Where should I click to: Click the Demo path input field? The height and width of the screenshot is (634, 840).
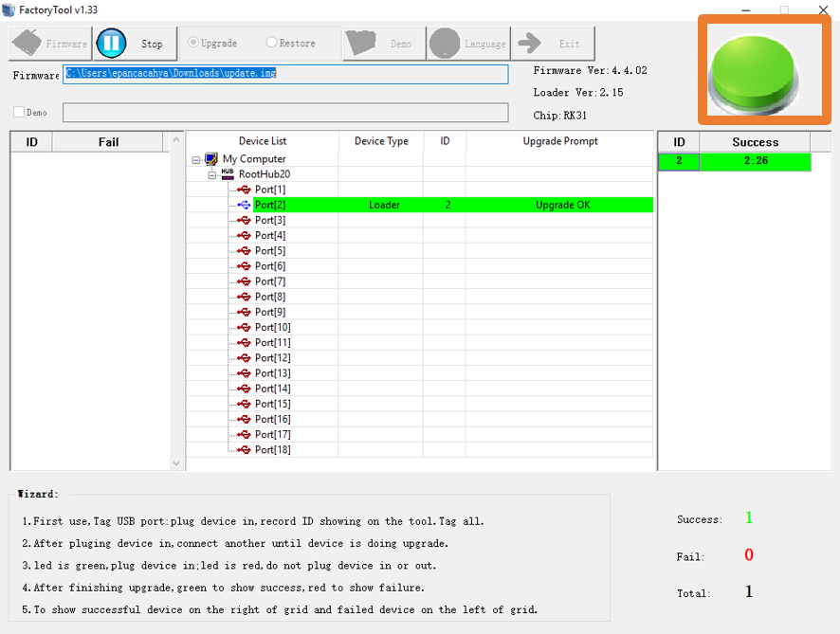pyautogui.click(x=285, y=113)
